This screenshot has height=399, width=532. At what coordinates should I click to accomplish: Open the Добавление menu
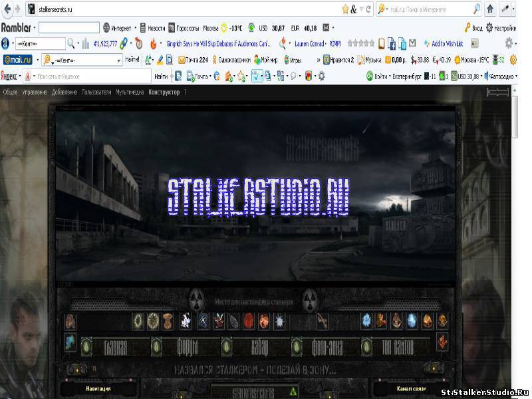click(65, 92)
